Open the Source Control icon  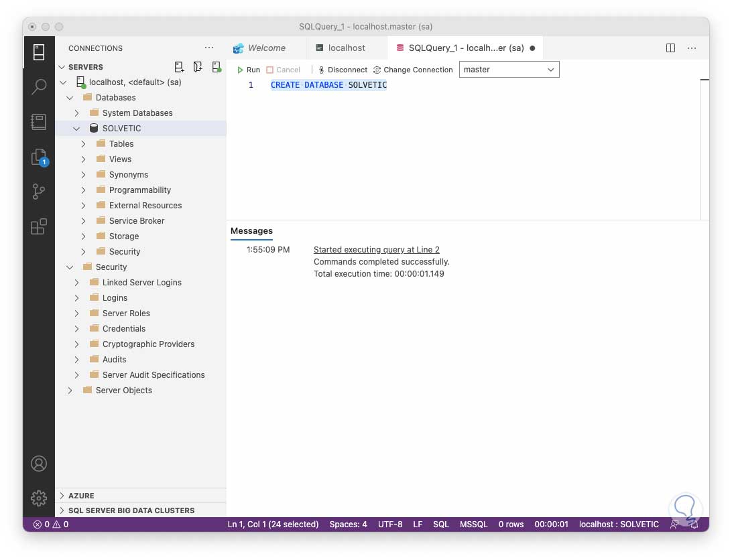(x=39, y=192)
